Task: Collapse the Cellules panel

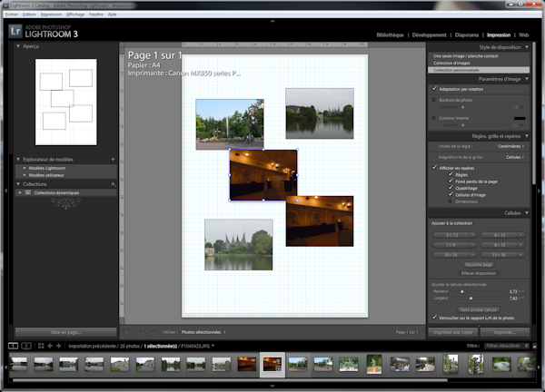Action: 525,212
